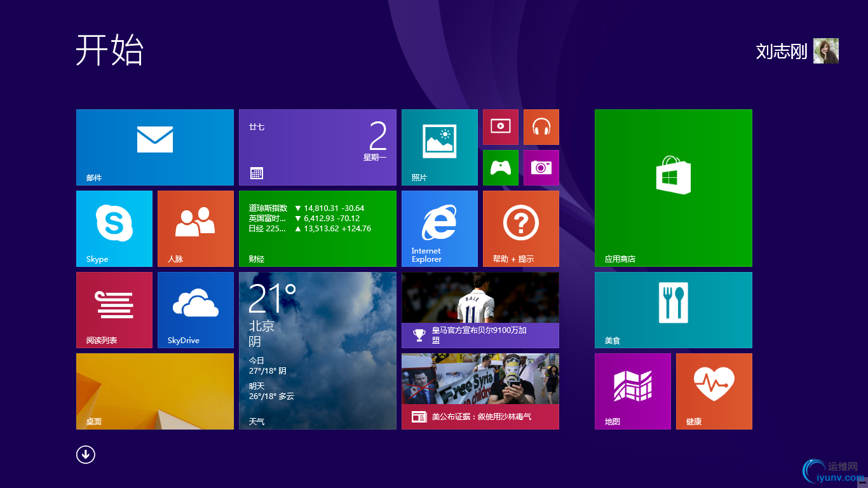Open the music tile with headphones icon
This screenshot has width=868, height=488.
pos(541,127)
